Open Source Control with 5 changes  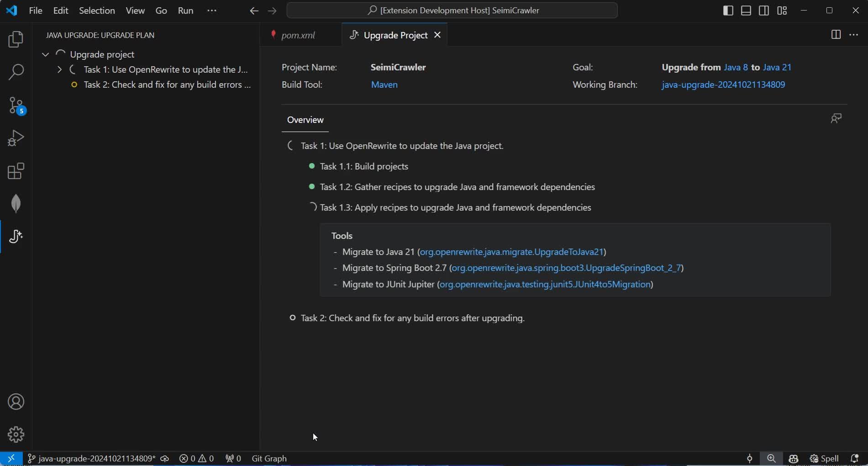16,106
